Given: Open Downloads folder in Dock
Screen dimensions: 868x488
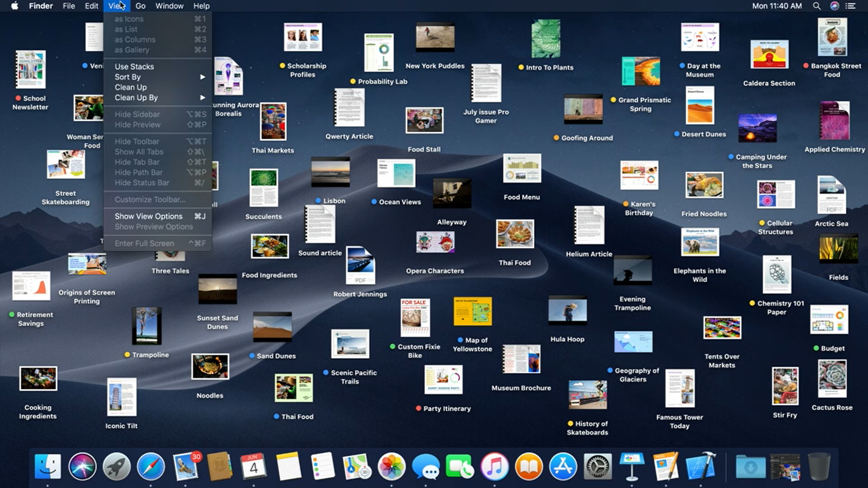Looking at the screenshot, I should pos(750,467).
